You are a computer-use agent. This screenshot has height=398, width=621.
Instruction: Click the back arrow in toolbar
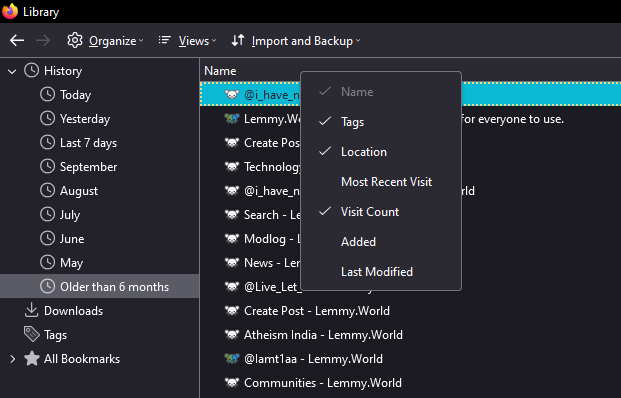(17, 40)
